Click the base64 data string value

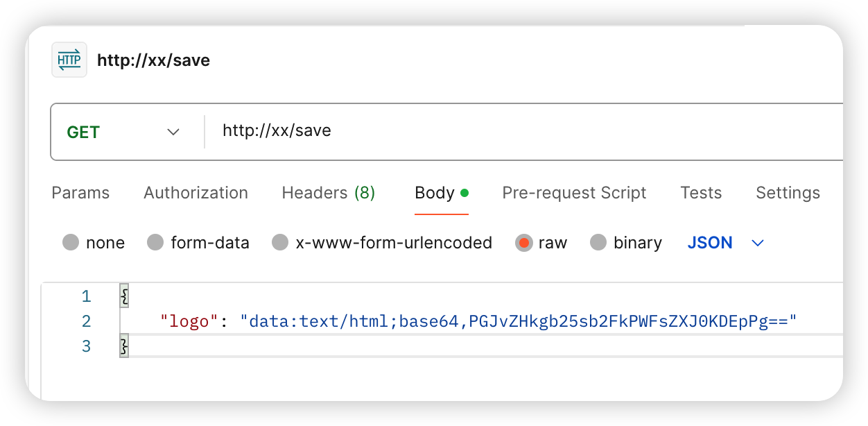(x=519, y=321)
